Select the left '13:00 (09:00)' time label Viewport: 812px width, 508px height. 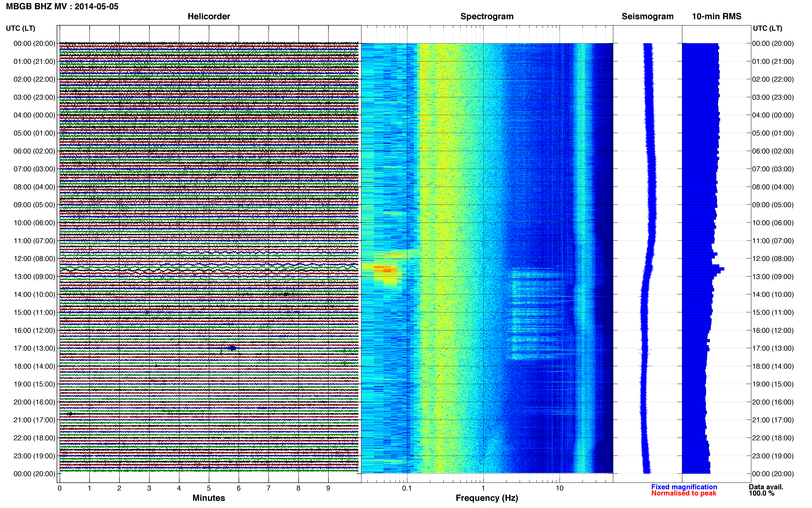pos(34,277)
